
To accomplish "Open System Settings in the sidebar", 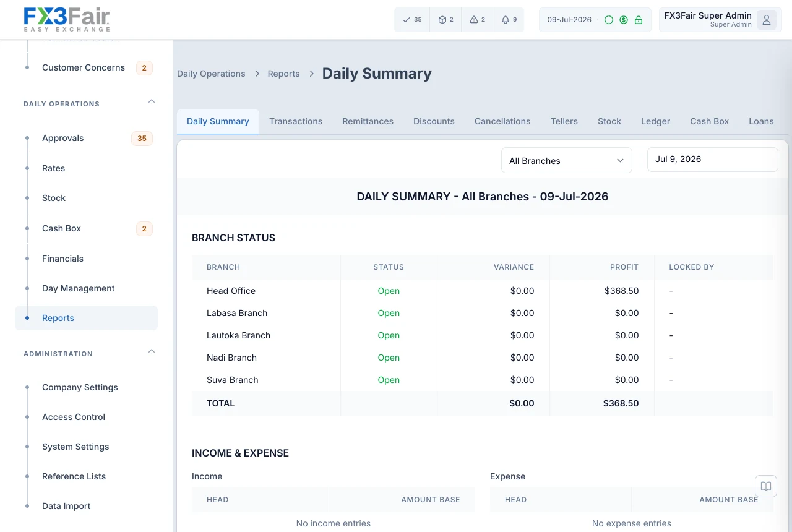I will [86, 447].
